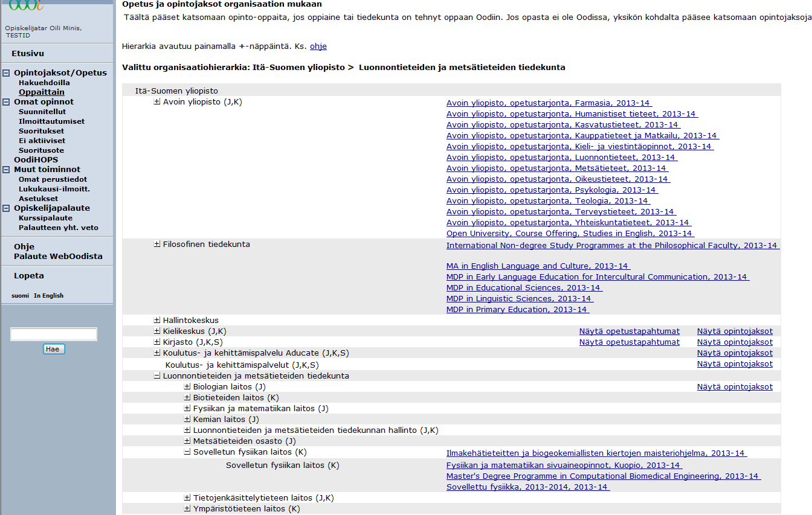The width and height of the screenshot is (812, 515).
Task: Open Ilmoittautumiset in the sidebar
Action: (x=51, y=121)
